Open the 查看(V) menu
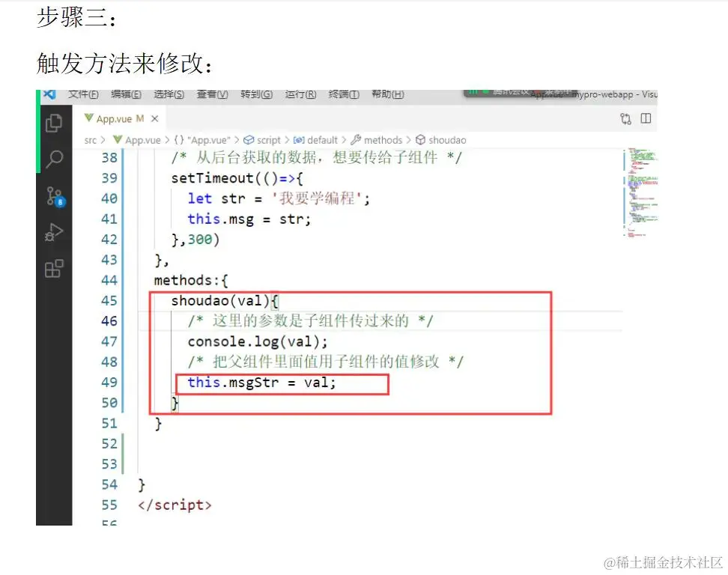 (212, 94)
